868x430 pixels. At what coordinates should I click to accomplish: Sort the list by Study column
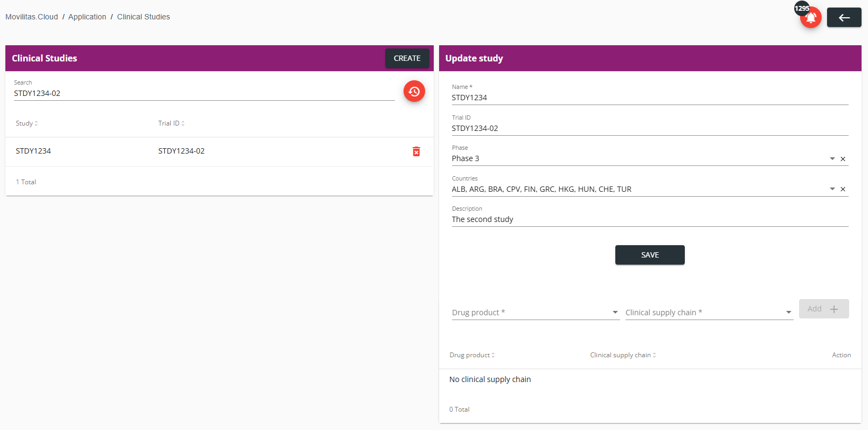pyautogui.click(x=27, y=123)
